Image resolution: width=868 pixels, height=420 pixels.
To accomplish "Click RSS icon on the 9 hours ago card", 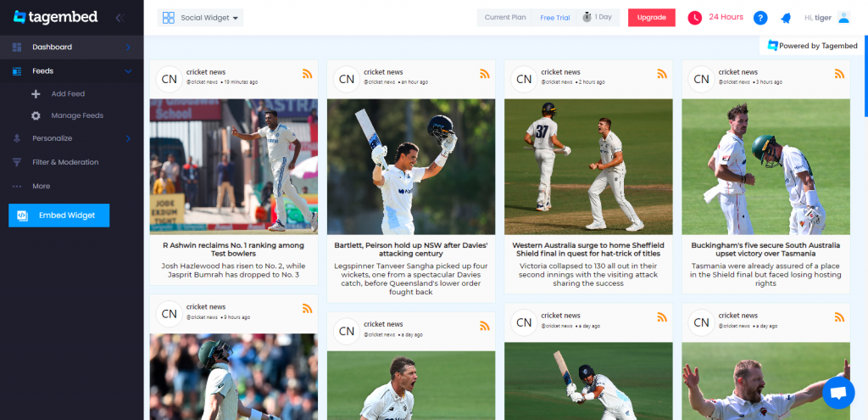I will [x=308, y=309].
